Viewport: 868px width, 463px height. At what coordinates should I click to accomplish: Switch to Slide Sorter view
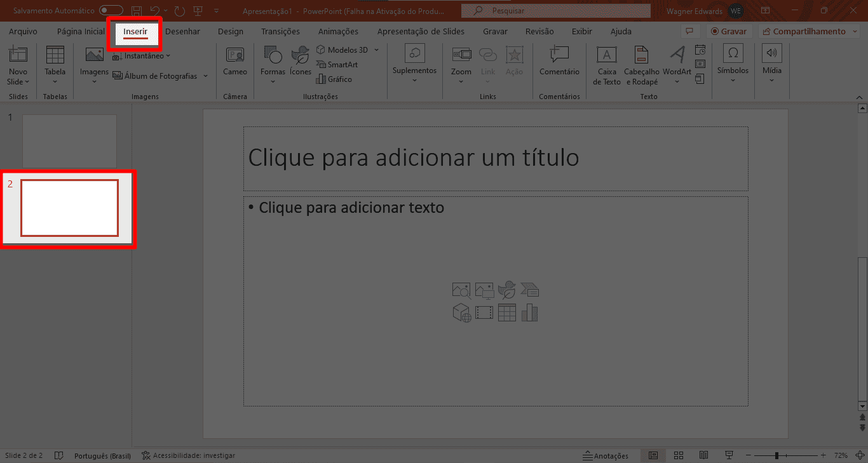[x=678, y=455]
